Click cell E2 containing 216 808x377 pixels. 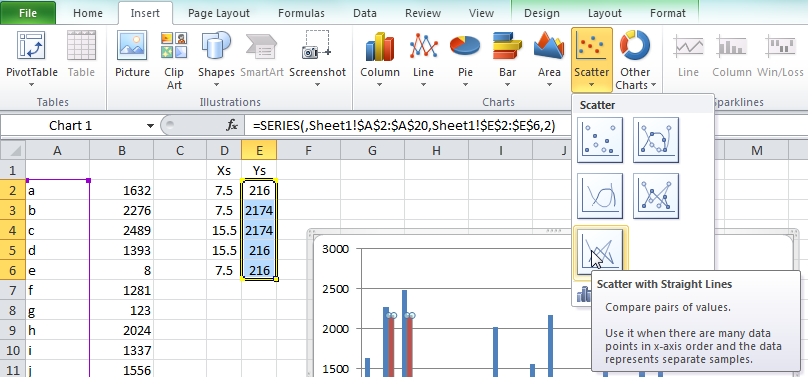click(259, 191)
